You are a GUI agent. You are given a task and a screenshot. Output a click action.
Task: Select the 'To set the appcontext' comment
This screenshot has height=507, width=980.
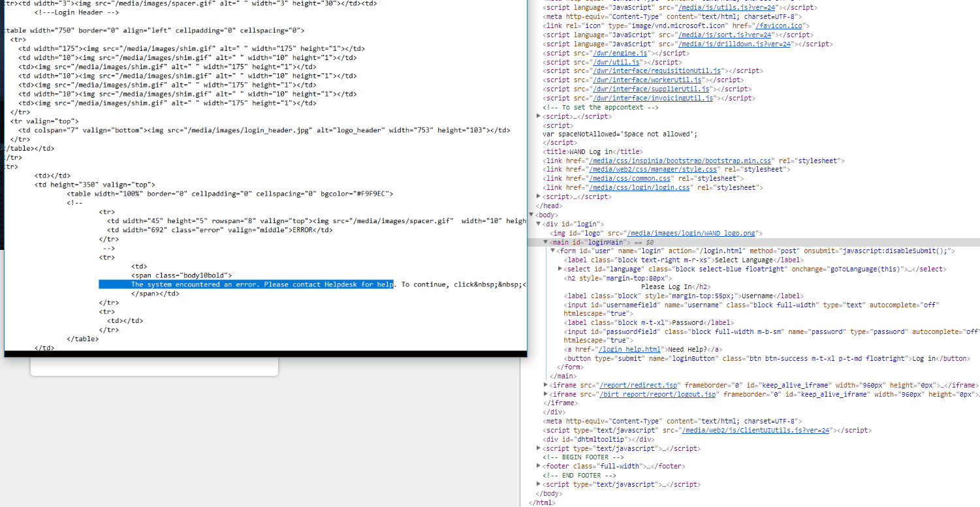pyautogui.click(x=601, y=107)
